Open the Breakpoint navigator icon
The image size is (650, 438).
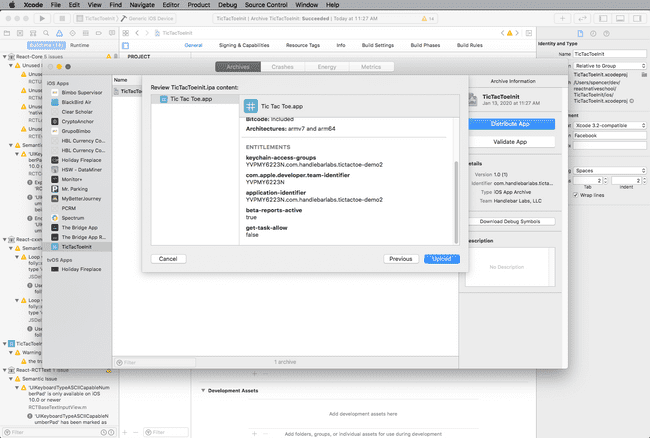click(99, 33)
